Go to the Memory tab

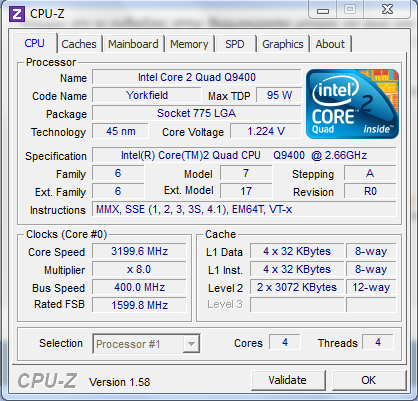point(189,44)
